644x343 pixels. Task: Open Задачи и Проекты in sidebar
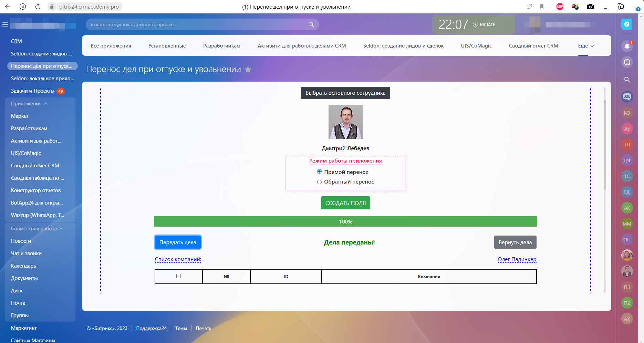click(33, 91)
